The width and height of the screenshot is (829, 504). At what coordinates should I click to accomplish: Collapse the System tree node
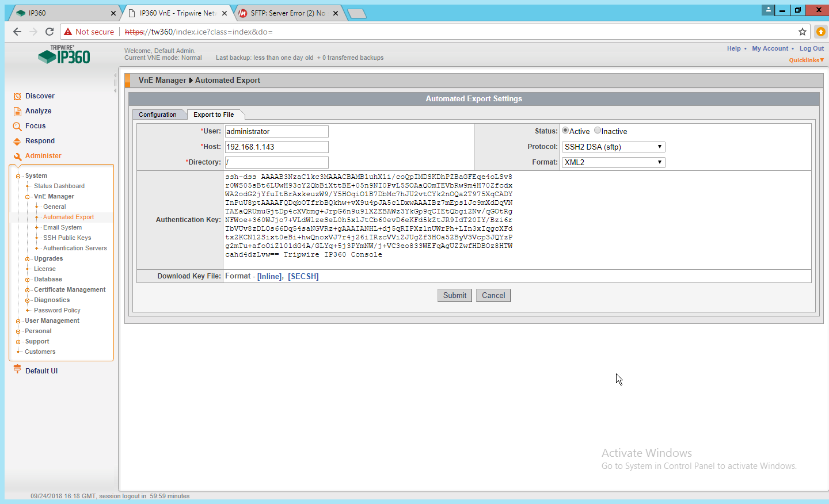[18, 176]
